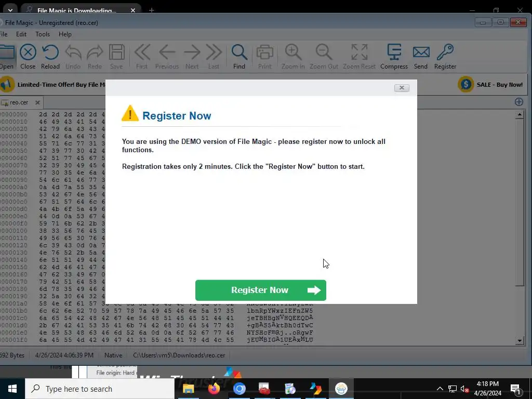Go to Previous page arrow

pyautogui.click(x=167, y=57)
